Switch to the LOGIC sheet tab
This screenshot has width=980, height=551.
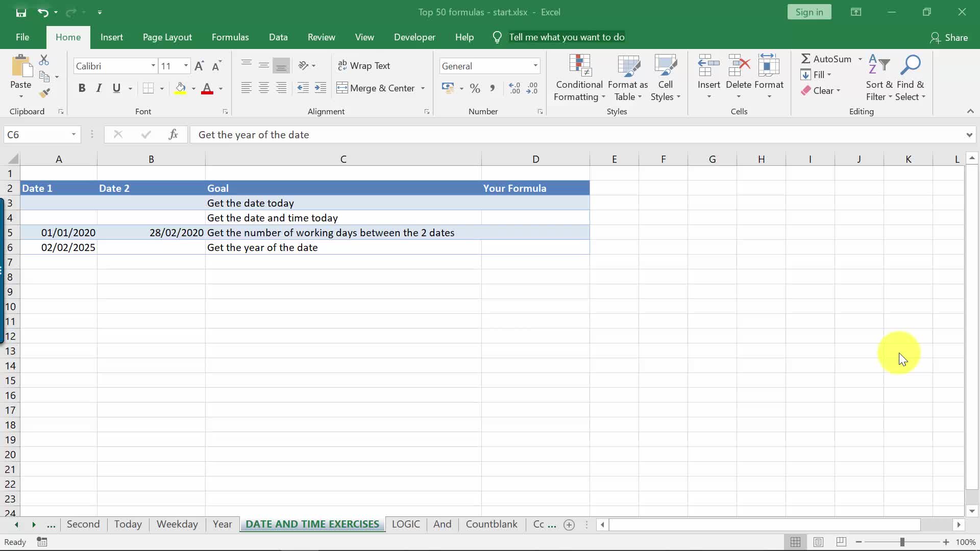[x=406, y=524]
